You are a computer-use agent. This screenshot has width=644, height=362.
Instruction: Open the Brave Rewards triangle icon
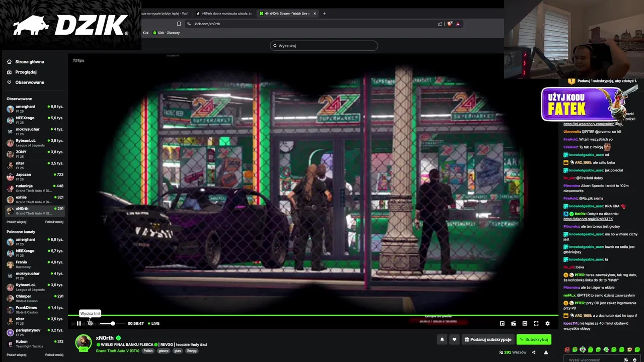pos(458,24)
